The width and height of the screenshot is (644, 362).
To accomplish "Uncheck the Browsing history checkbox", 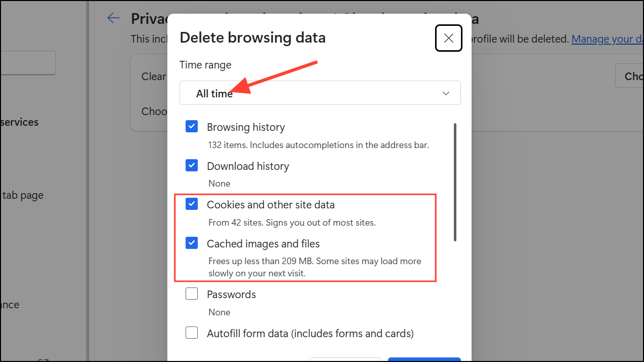I will (192, 127).
